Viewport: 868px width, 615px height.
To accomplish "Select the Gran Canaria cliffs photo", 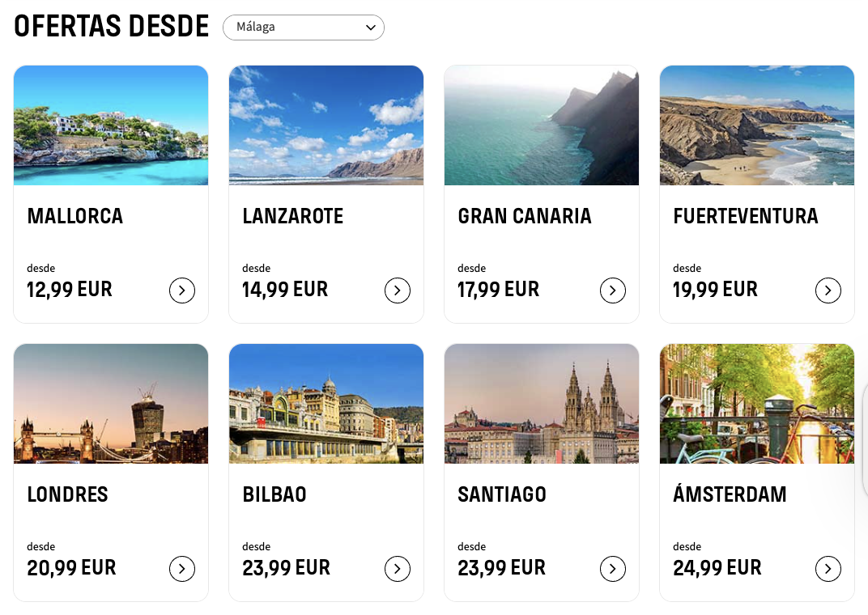I will click(542, 125).
